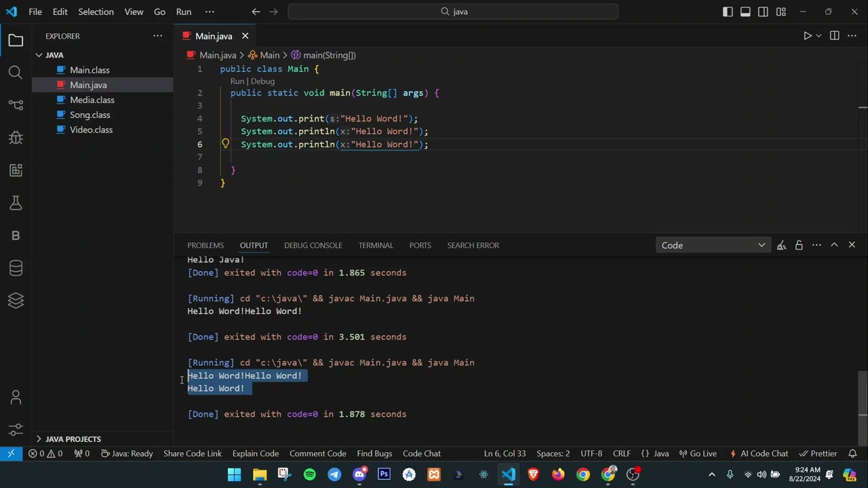Open Customize Layout icon in title bar
This screenshot has width=868, height=488.
pos(781,12)
